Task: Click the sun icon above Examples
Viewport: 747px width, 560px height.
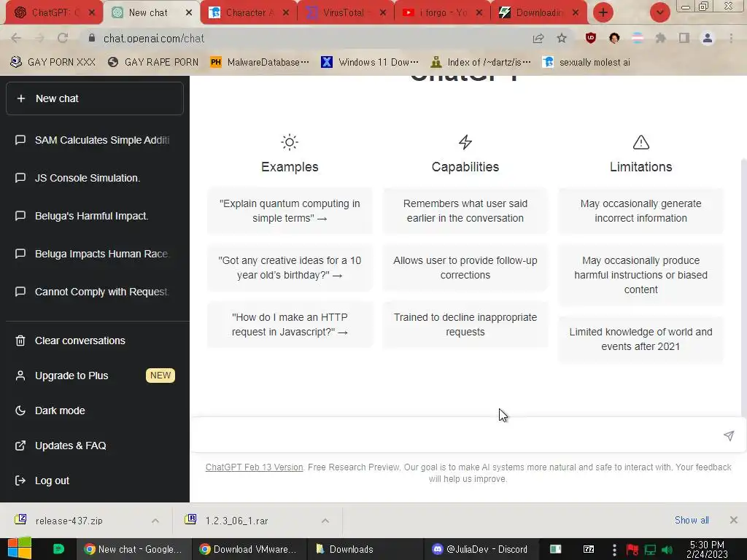Action: coord(290,142)
